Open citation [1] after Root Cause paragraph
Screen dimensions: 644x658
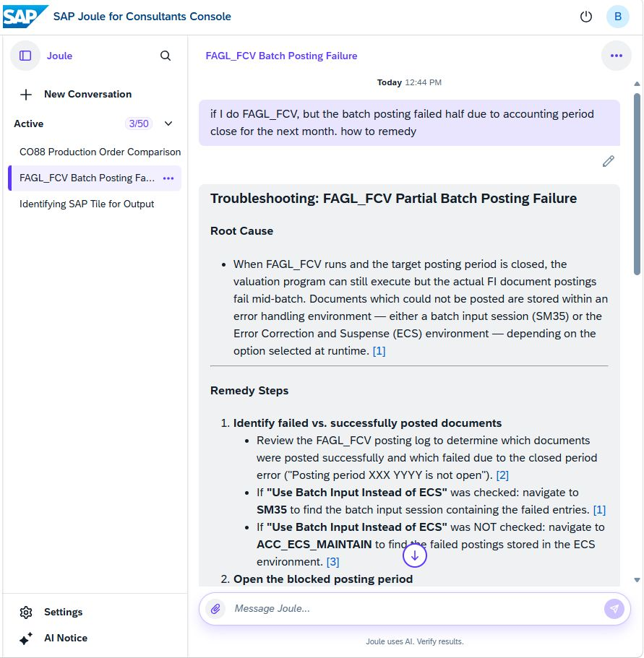pos(379,351)
